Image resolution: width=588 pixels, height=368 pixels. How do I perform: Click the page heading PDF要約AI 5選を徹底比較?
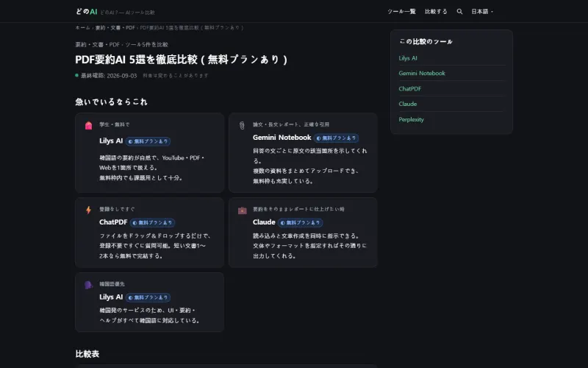coord(182,60)
